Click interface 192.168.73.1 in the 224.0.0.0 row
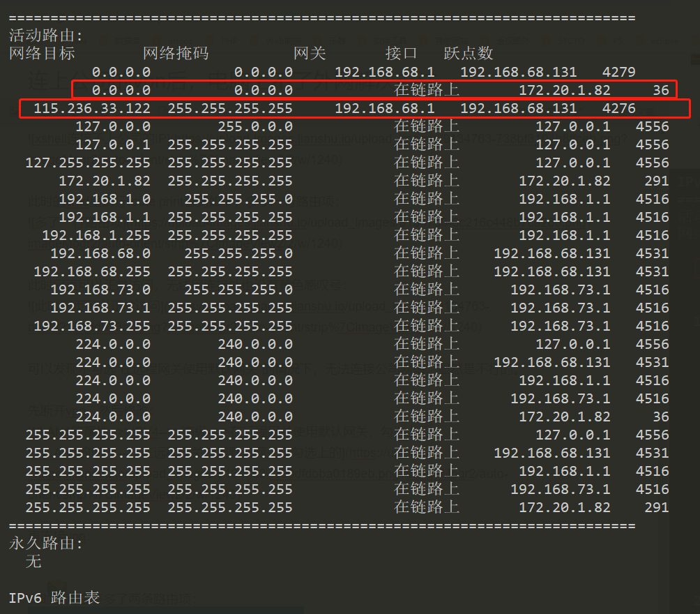 (561, 398)
